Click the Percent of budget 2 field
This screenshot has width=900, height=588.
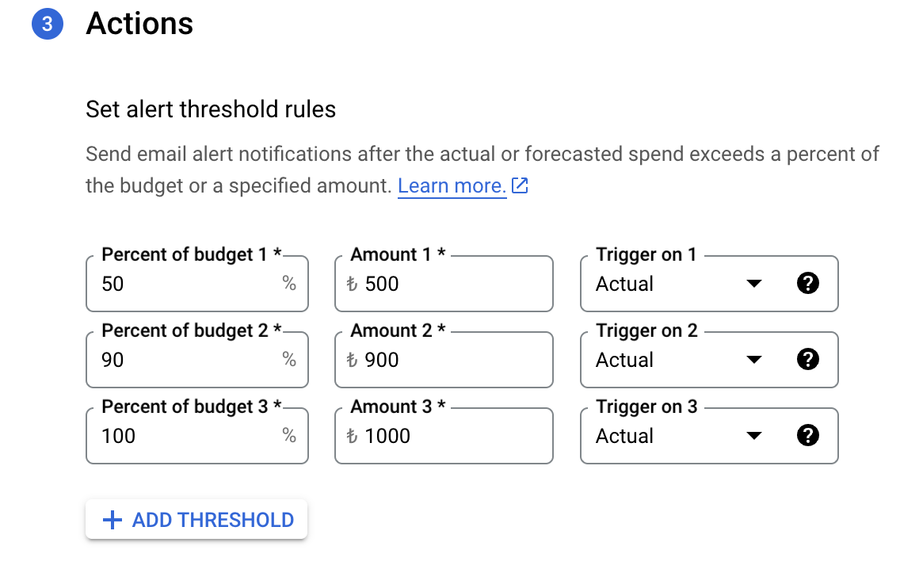click(196, 360)
